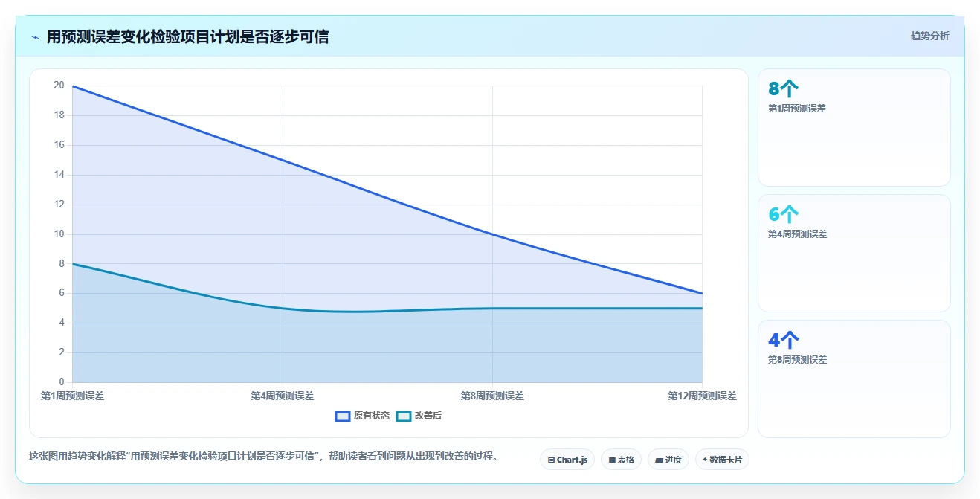Click the teal 改善后 legend color box
The height and width of the screenshot is (499, 980).
(403, 416)
